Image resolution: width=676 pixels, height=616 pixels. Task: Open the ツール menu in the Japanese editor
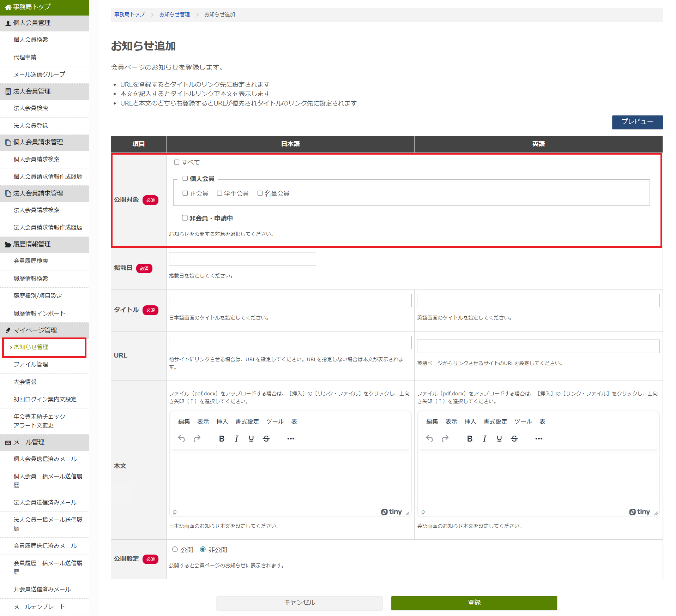(x=275, y=421)
